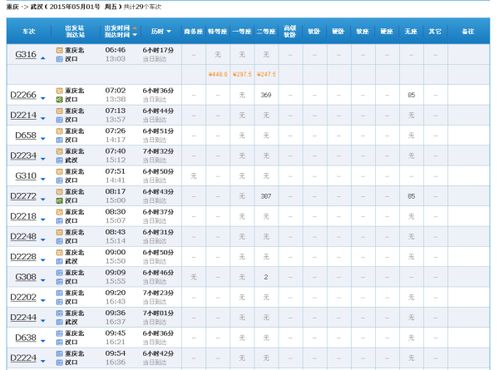Image resolution: width=499 pixels, height=370 pixels.
Task: Click D2214 arrival station icon
Action: [59, 120]
